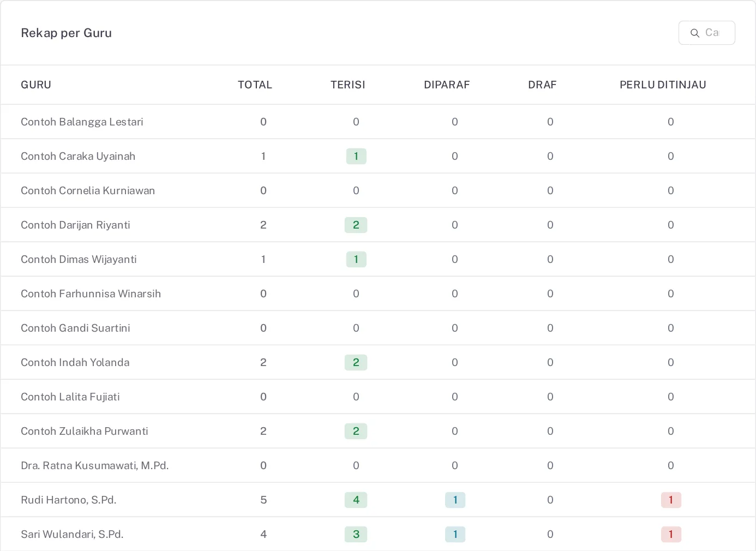Click the TERISI column header
756x551 pixels.
[x=348, y=85]
